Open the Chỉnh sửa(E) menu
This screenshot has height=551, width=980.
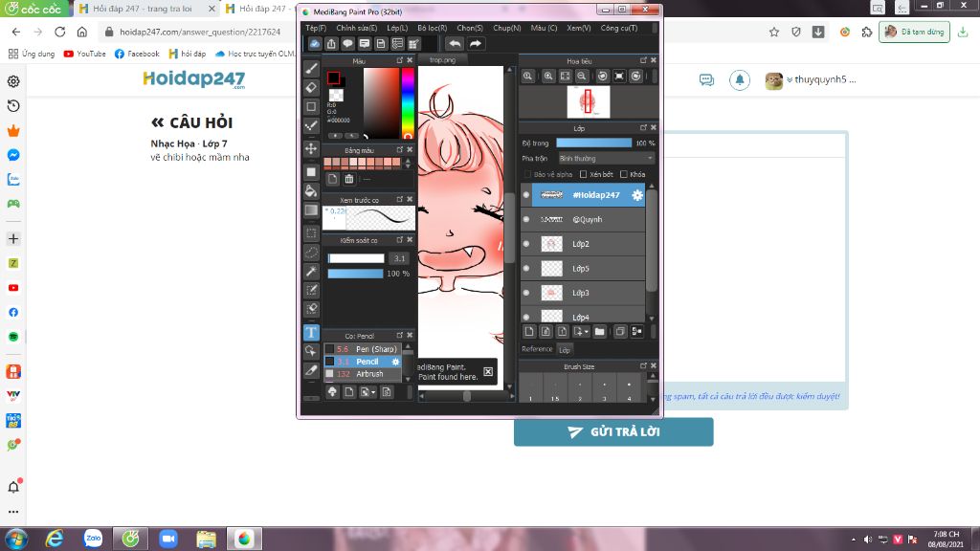coord(356,28)
